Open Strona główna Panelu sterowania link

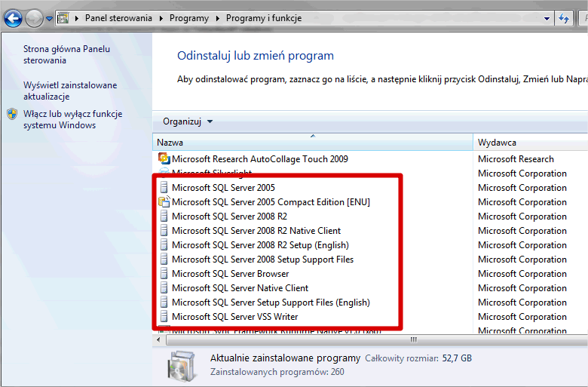67,54
